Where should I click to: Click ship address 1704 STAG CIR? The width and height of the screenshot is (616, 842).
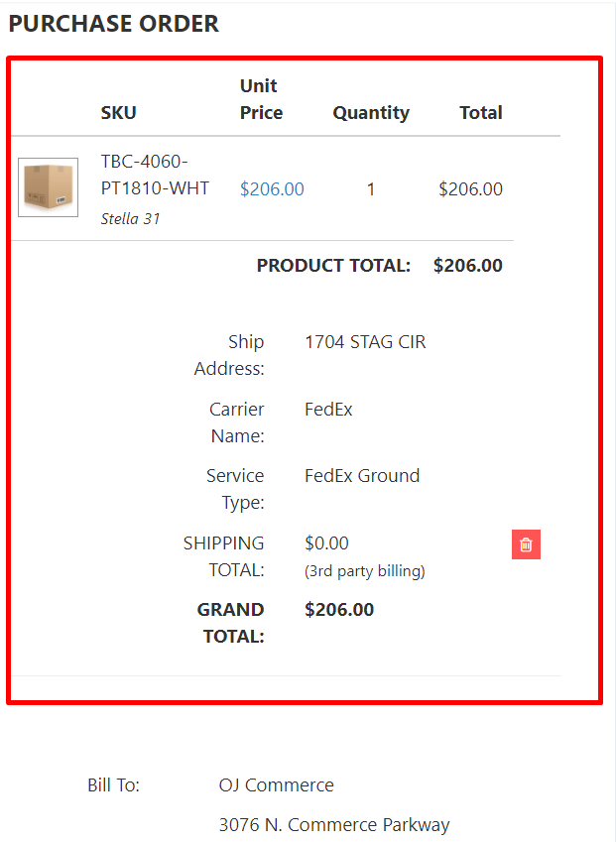click(x=365, y=342)
